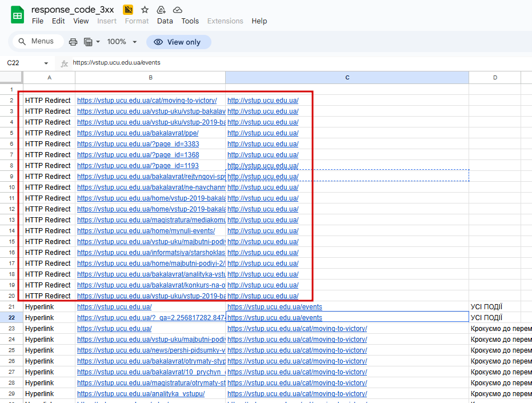Open the analityka_vstupu link in row 29
The height and width of the screenshot is (403, 532).
141,394
